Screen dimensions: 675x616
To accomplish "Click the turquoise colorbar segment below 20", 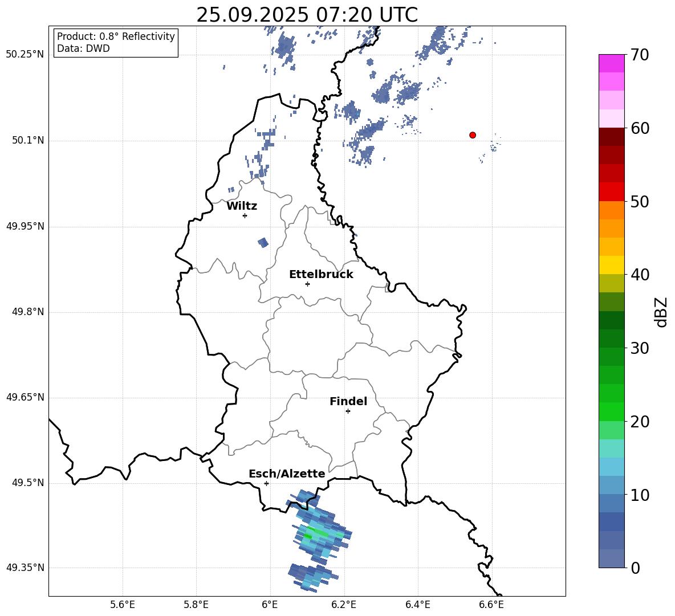I will coord(612,448).
